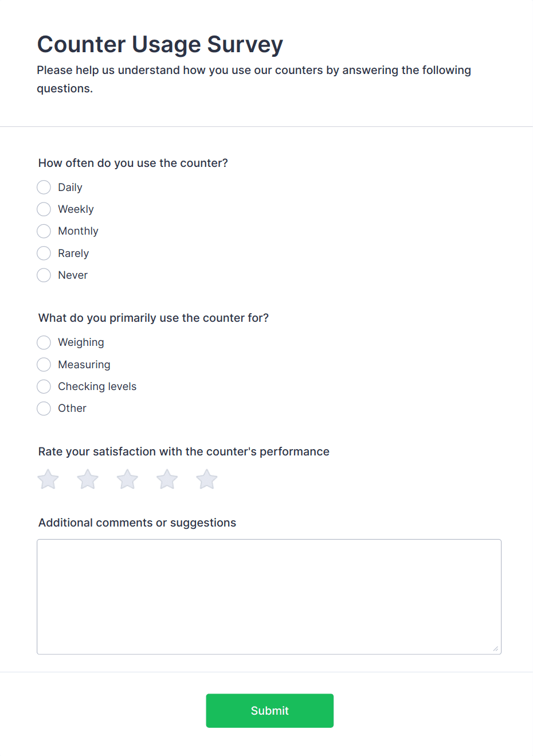The width and height of the screenshot is (533, 756).
Task: Select the Daily usage option
Action: coord(44,187)
